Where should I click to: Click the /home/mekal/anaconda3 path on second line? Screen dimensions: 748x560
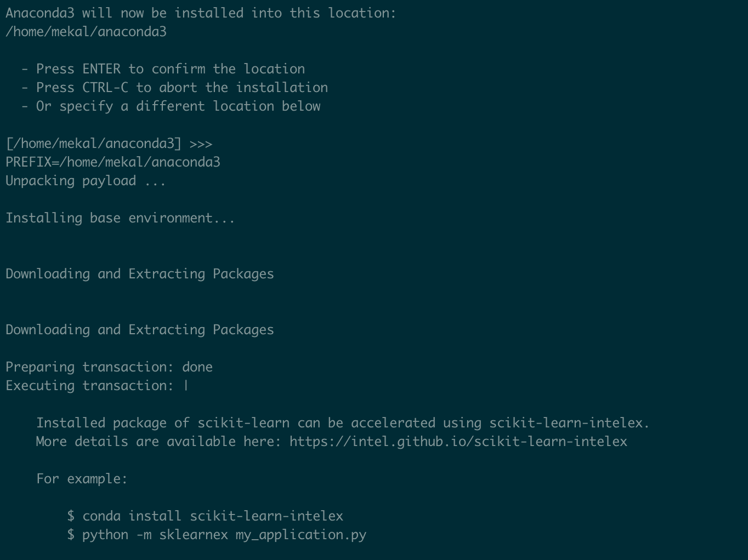coord(86,32)
